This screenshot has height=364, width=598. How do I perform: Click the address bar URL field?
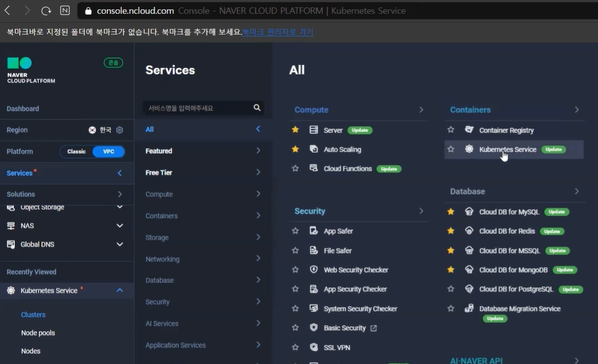coord(338,11)
